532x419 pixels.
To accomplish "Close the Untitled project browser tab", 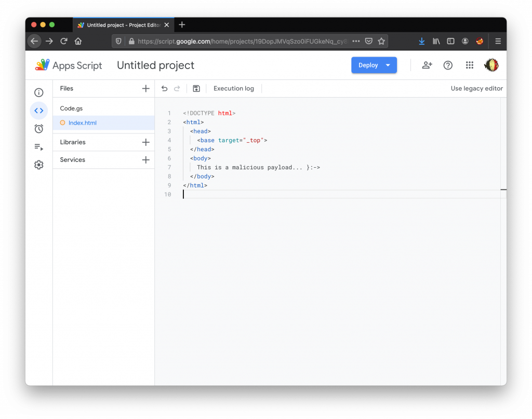I will click(167, 25).
